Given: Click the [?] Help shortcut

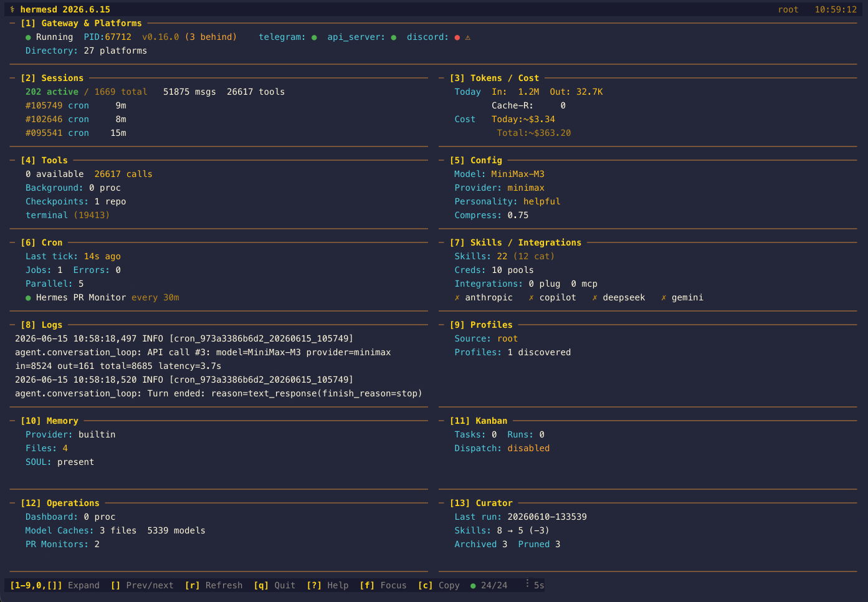Looking at the screenshot, I should [328, 585].
